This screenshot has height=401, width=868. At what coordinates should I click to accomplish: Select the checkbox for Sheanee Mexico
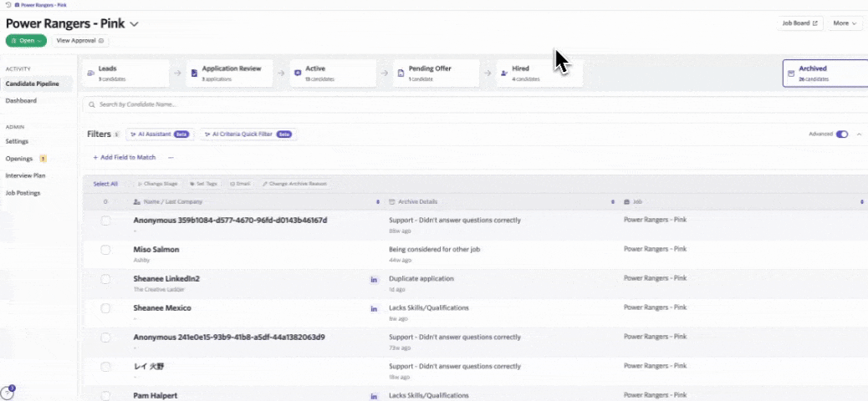tap(105, 308)
